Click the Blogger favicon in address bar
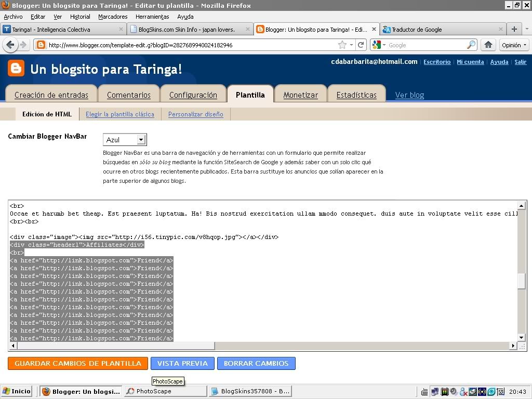This screenshot has height=399, width=532. click(x=41, y=45)
